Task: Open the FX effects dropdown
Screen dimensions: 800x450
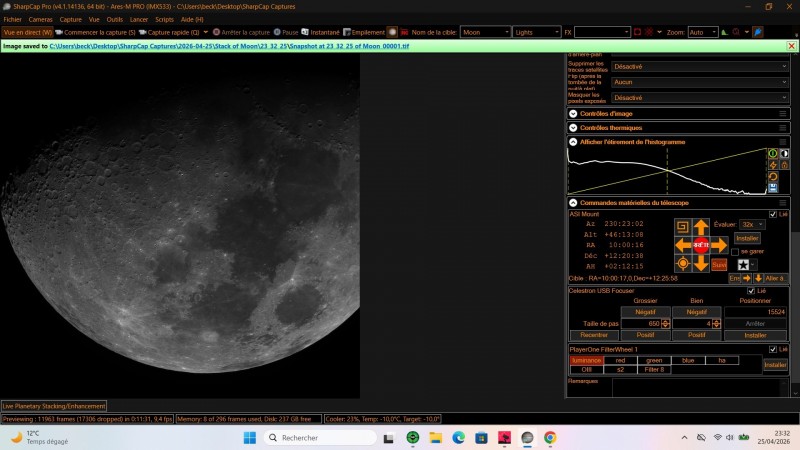Action: (x=602, y=32)
